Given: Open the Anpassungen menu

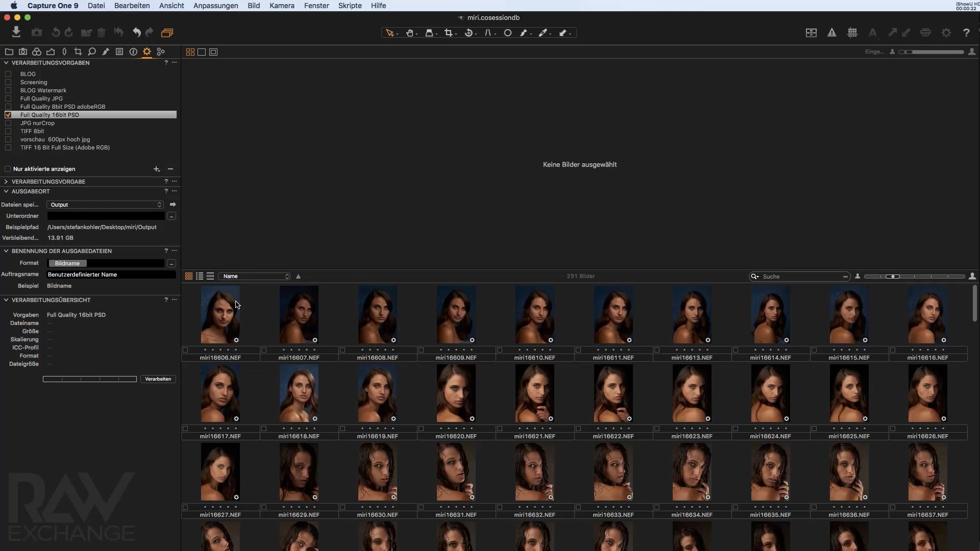Looking at the screenshot, I should (x=215, y=6).
